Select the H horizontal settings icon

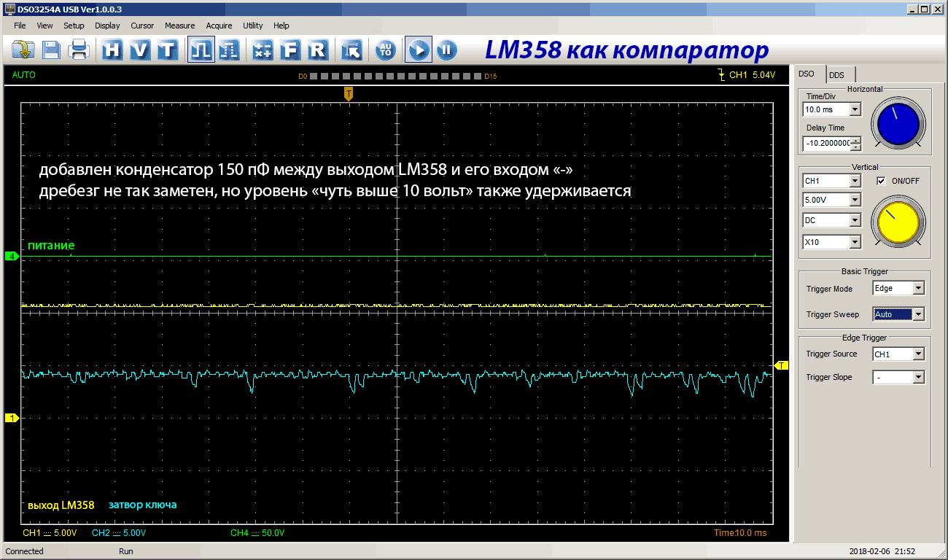point(112,50)
